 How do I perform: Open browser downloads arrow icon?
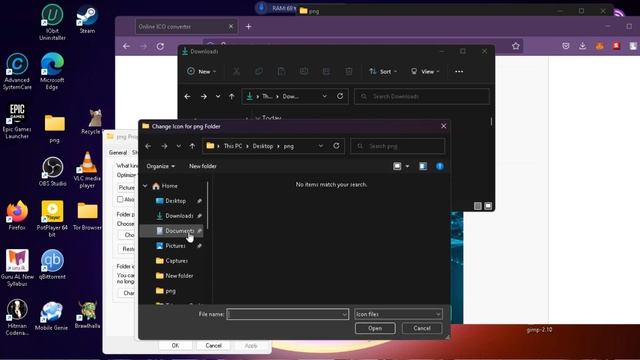click(582, 46)
